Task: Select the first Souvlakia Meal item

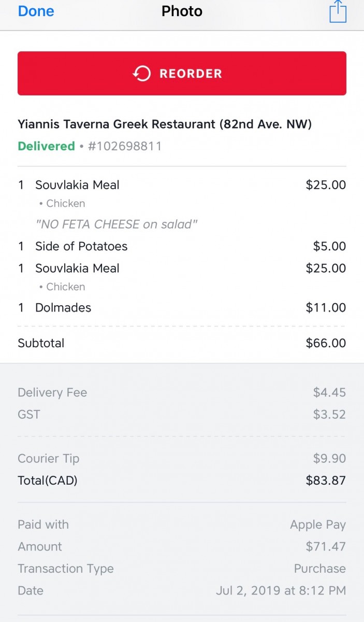Action: pos(77,185)
